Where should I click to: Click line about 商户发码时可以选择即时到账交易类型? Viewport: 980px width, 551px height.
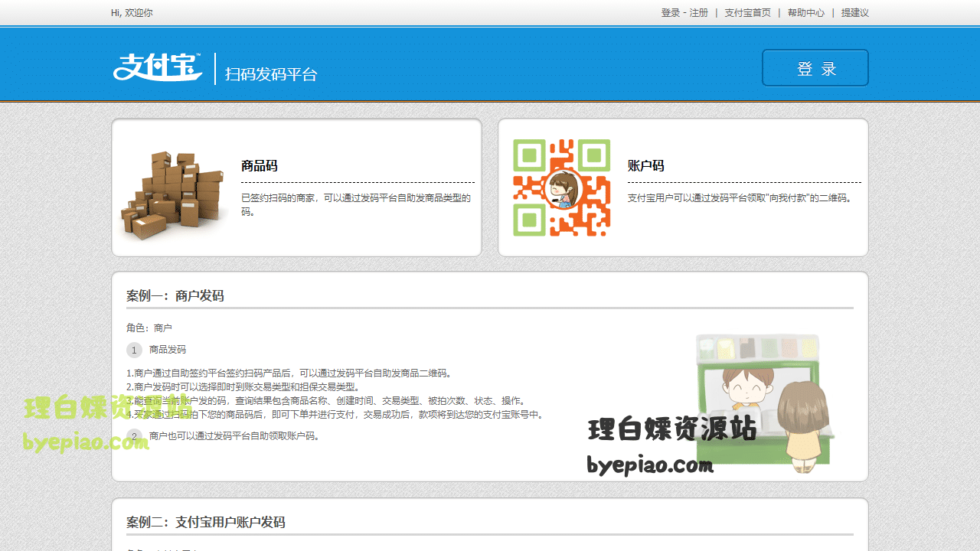point(243,387)
